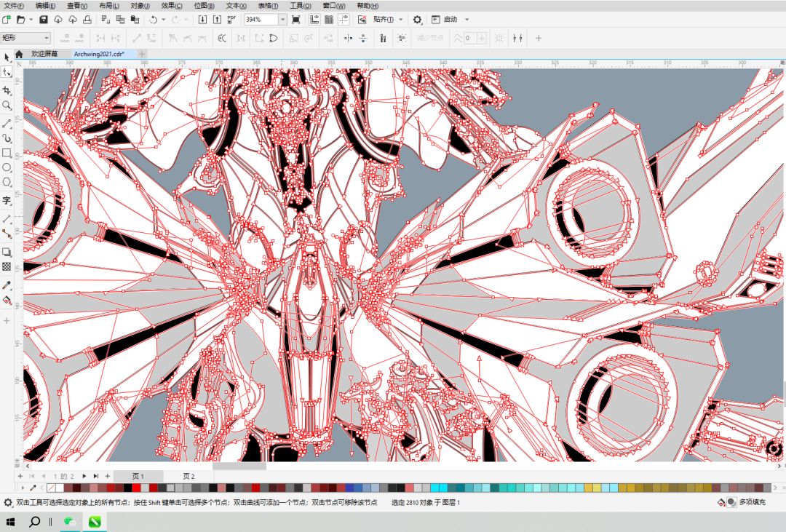Click the Publish to PDF icon

231,20
